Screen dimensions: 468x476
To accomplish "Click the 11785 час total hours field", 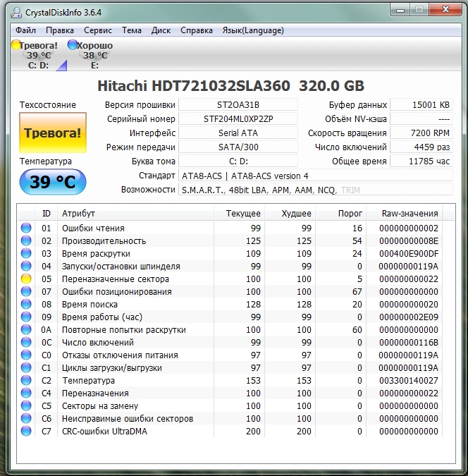I will click(x=421, y=161).
